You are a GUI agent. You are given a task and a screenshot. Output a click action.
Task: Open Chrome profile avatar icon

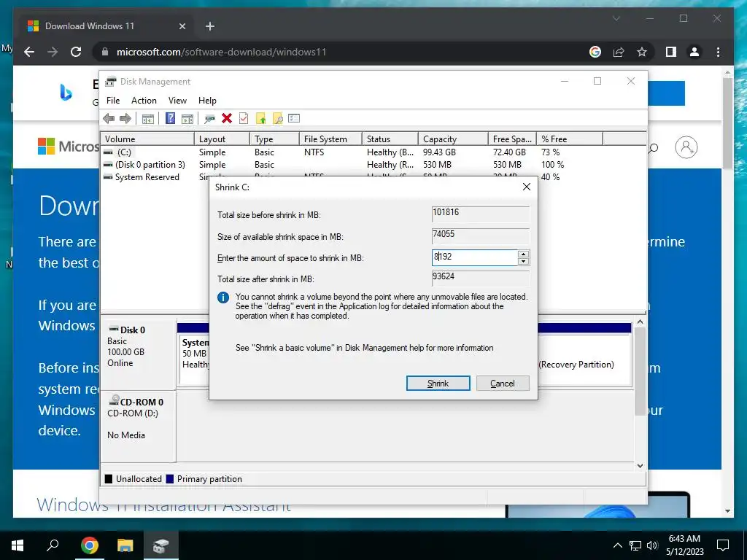point(694,52)
